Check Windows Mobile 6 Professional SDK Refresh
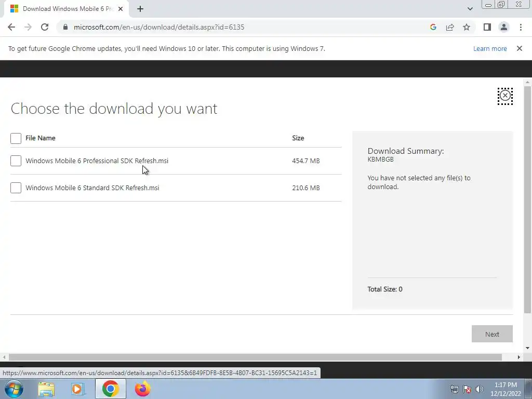This screenshot has height=399, width=532. tap(16, 161)
